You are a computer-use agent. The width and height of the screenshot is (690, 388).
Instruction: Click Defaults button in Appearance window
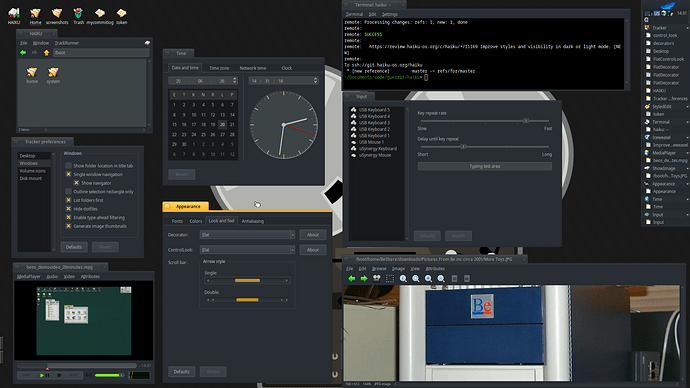181,372
